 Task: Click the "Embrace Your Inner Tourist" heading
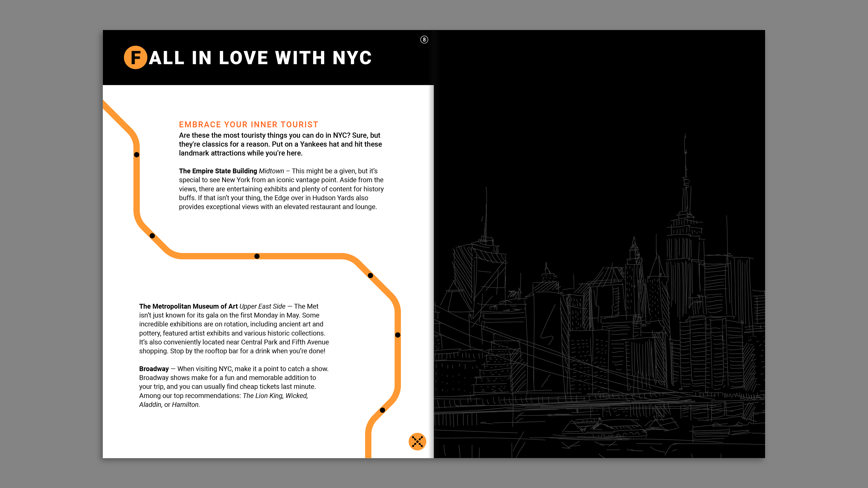[x=248, y=125]
